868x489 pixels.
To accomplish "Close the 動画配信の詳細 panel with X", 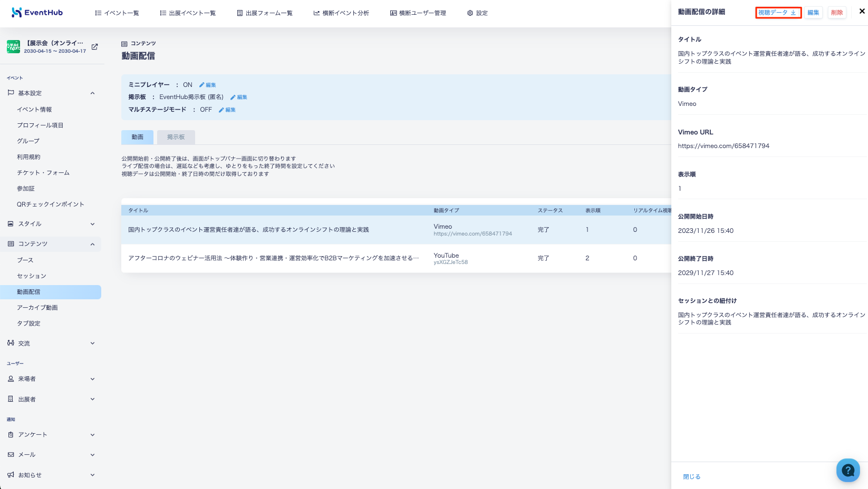I will click(862, 11).
